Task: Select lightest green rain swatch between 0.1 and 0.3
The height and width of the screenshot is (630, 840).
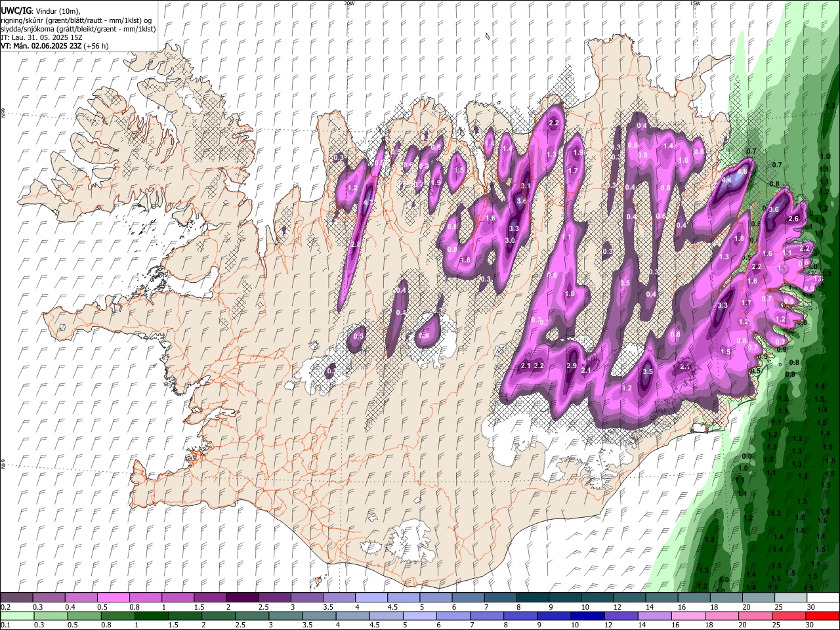Action: pos(17,616)
